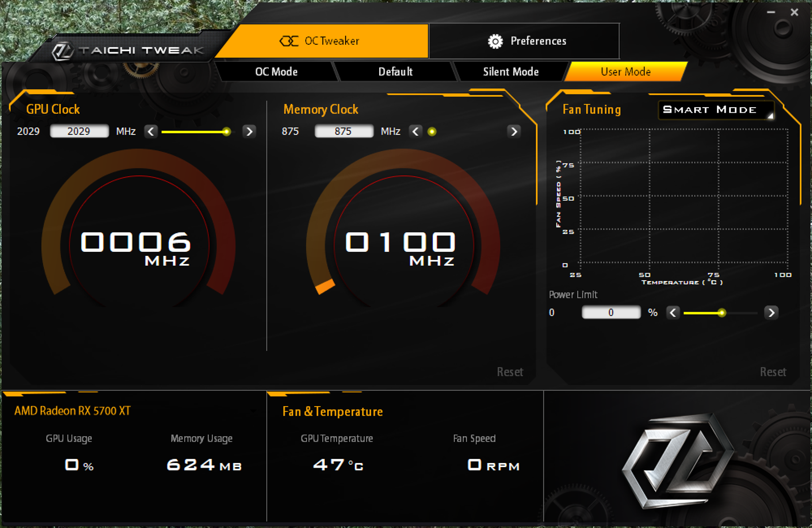Viewport: 812px width, 528px height.
Task: Click the Fan Tuning heading
Action: coord(592,110)
